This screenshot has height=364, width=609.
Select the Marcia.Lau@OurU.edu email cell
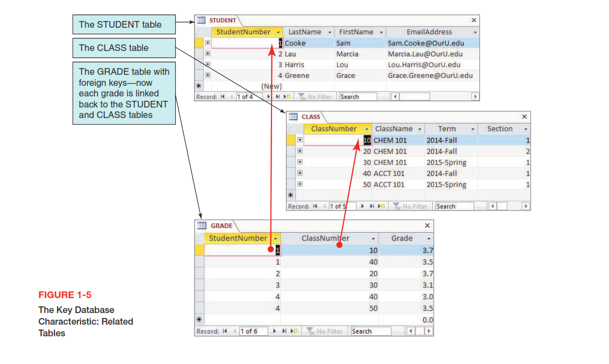tap(432, 54)
